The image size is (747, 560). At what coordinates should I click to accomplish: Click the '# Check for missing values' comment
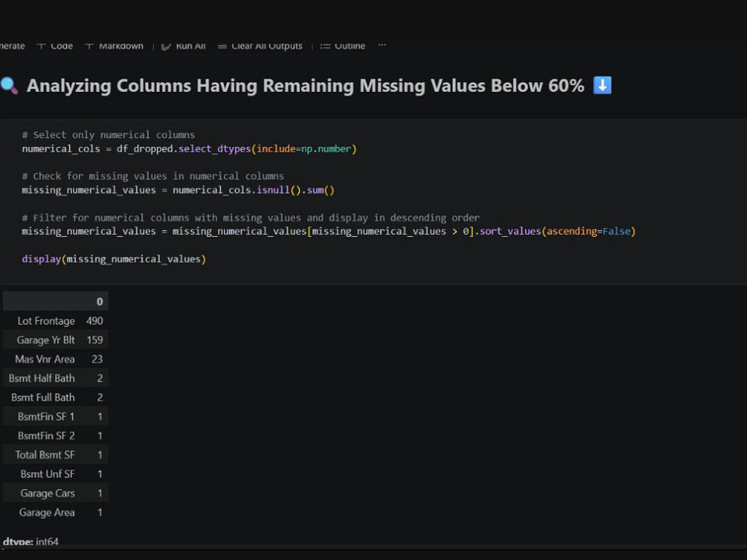(153, 176)
